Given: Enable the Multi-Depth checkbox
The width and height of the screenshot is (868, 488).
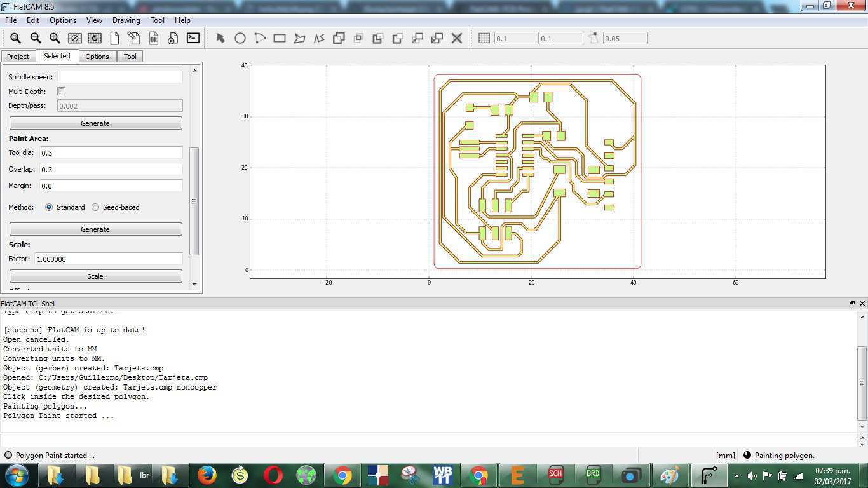Looking at the screenshot, I should [62, 91].
